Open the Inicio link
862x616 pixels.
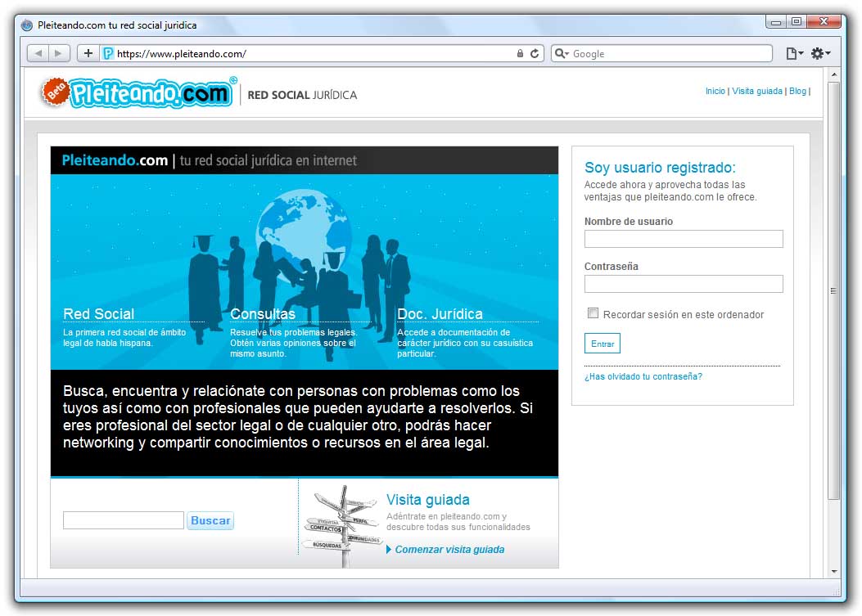coord(715,92)
